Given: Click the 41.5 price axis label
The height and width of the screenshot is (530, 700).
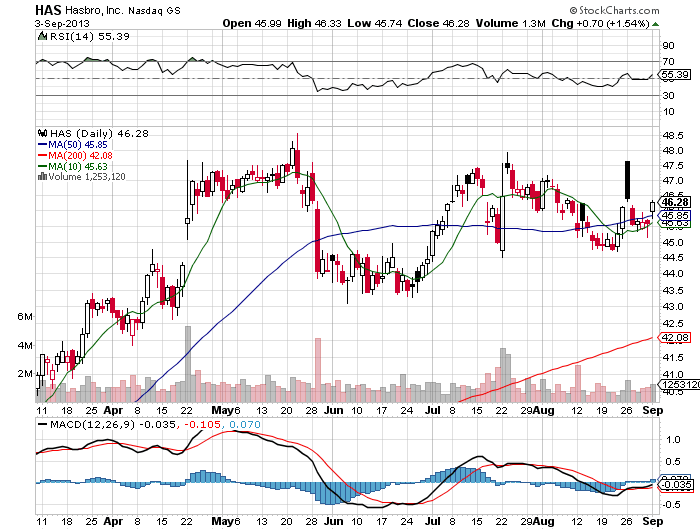Looking at the screenshot, I should pos(672,358).
